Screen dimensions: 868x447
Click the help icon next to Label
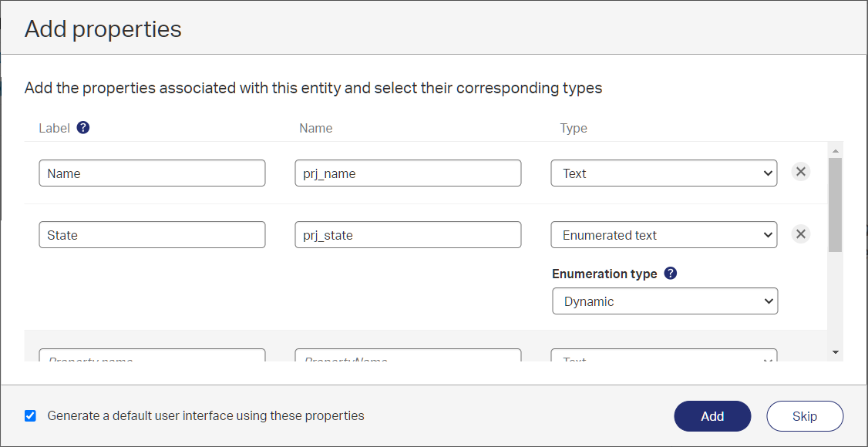coord(83,128)
